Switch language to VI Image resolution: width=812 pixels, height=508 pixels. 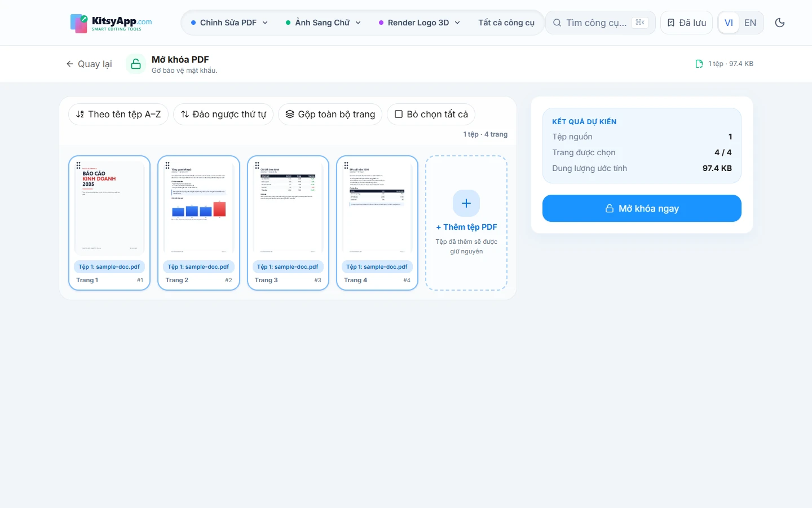(729, 23)
